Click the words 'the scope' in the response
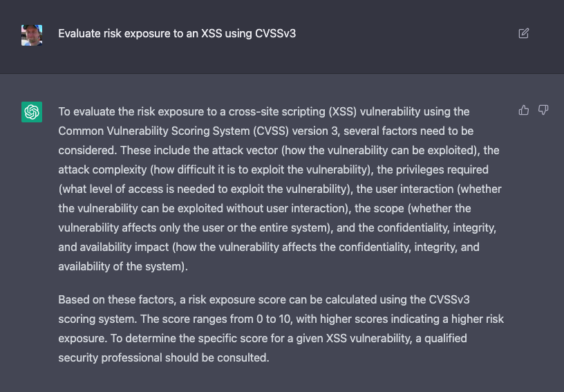The height and width of the screenshot is (392, 564). tap(379, 209)
